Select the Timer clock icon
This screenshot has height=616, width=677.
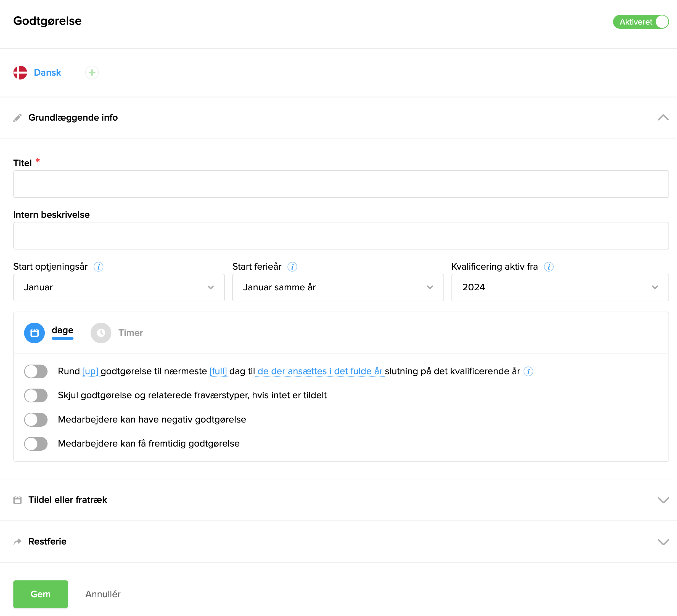(x=101, y=333)
